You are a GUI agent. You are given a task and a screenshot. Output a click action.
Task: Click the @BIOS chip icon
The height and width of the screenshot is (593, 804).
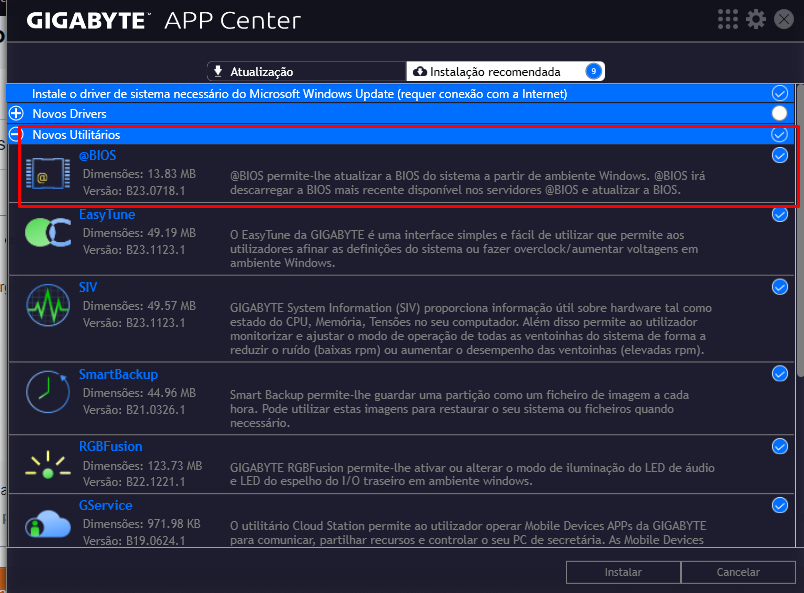[48, 173]
